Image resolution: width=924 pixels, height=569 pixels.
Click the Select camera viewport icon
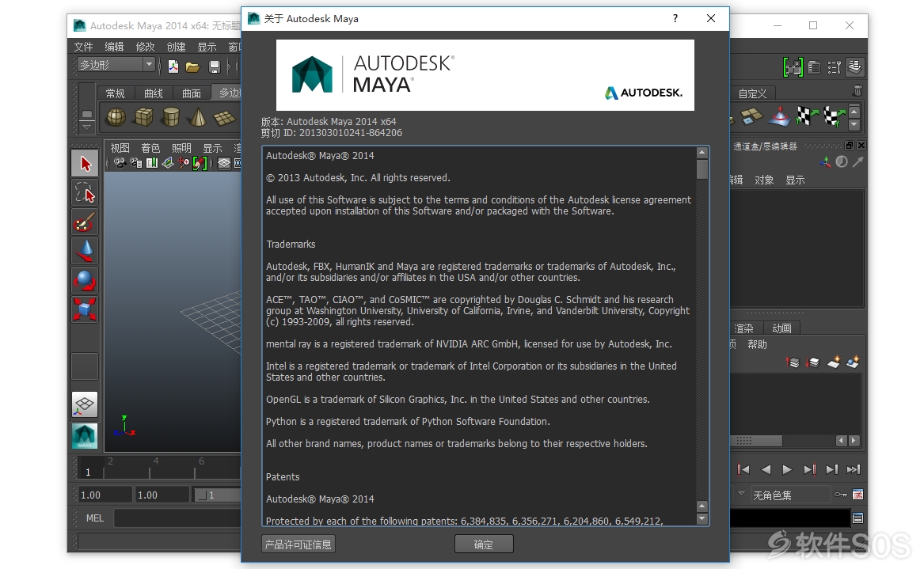tap(120, 163)
